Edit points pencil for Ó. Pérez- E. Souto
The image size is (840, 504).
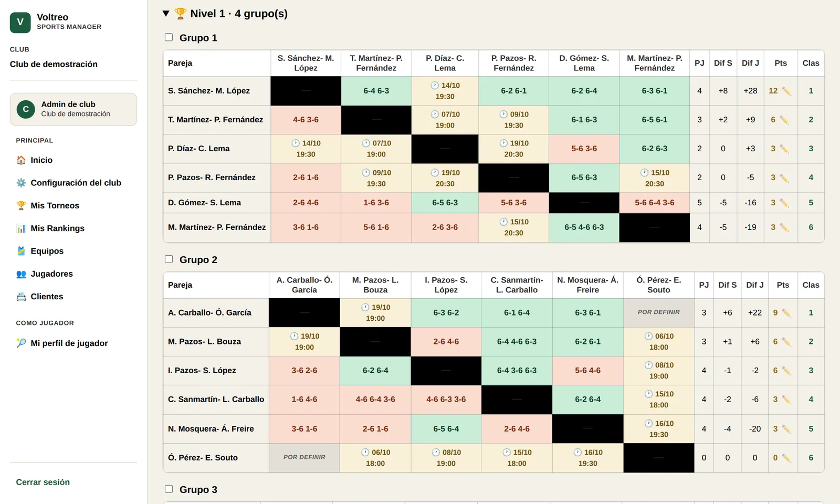[x=786, y=458]
